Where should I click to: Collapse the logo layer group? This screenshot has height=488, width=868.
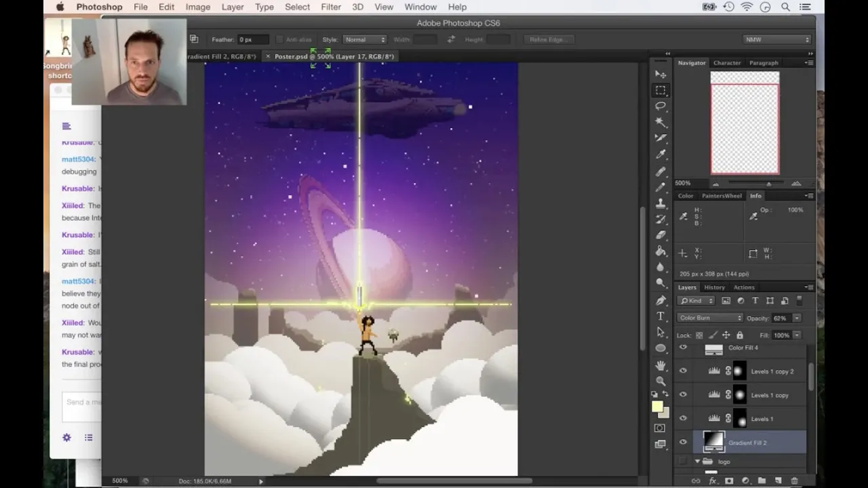coord(697,462)
